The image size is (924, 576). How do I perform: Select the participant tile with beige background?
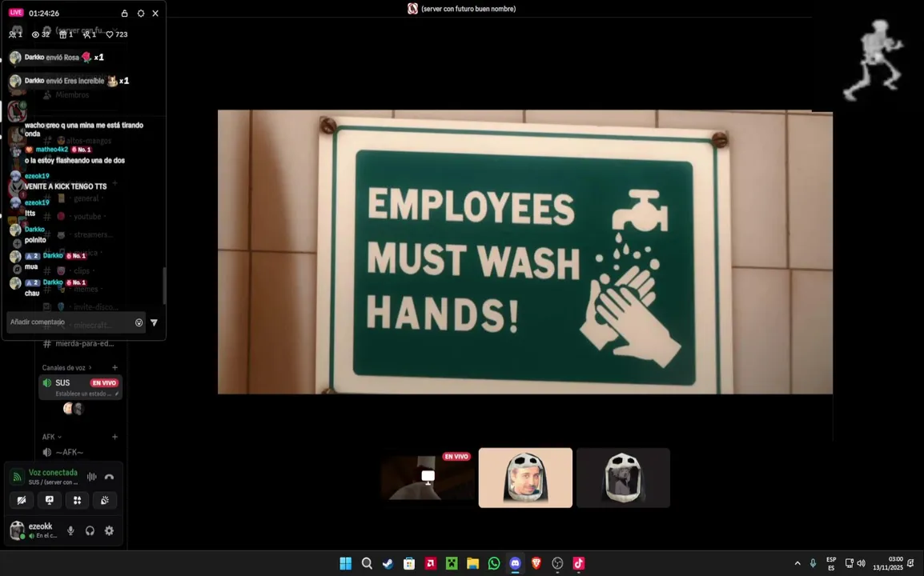(x=525, y=478)
